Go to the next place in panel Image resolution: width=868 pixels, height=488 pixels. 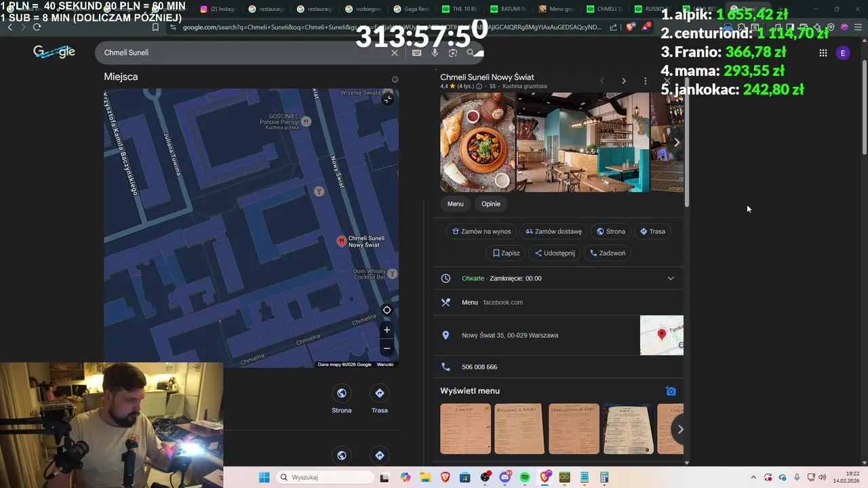624,81
